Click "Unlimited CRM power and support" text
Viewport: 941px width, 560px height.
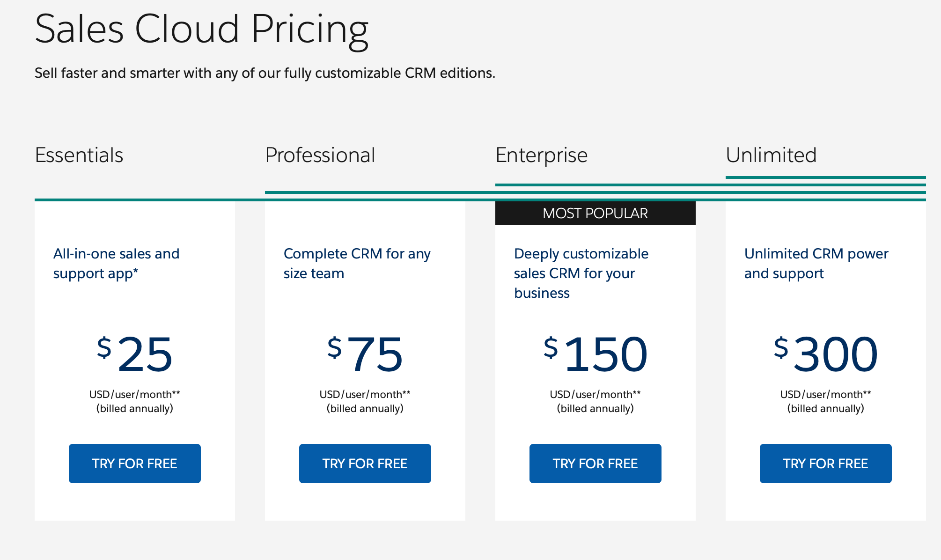click(x=816, y=264)
